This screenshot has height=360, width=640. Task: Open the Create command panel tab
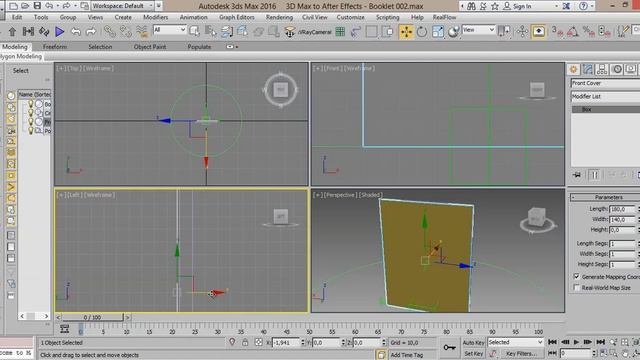coord(573,69)
